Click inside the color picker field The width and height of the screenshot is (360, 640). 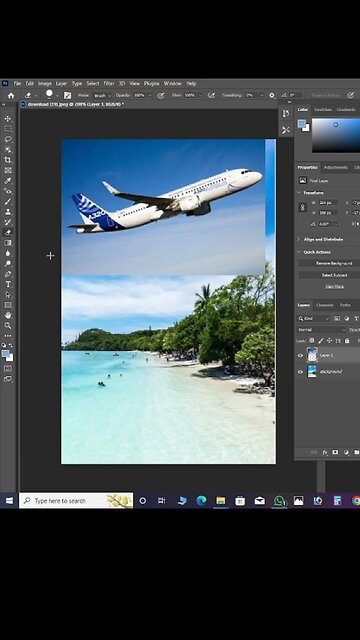(x=336, y=135)
